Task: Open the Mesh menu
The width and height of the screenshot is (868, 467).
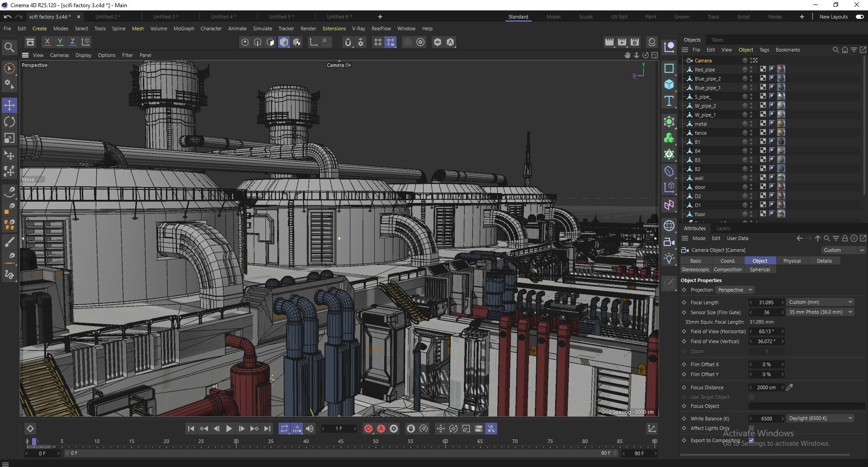Action: (x=138, y=28)
